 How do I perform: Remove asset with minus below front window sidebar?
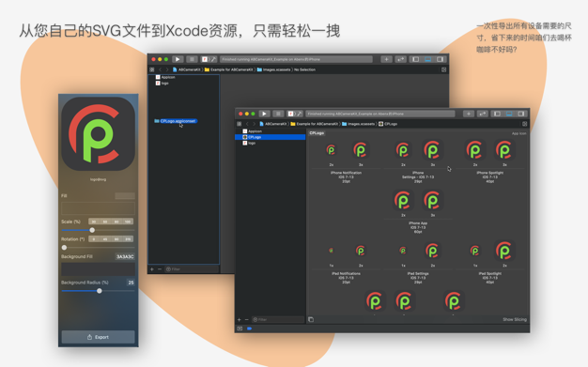click(246, 320)
